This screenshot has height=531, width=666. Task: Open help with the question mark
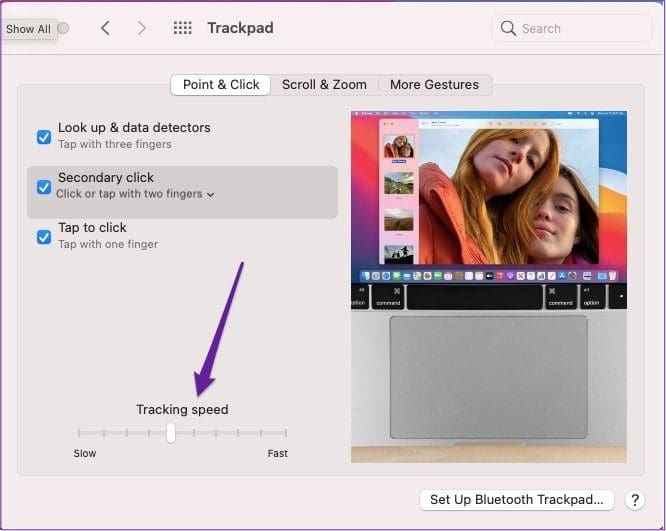point(635,500)
